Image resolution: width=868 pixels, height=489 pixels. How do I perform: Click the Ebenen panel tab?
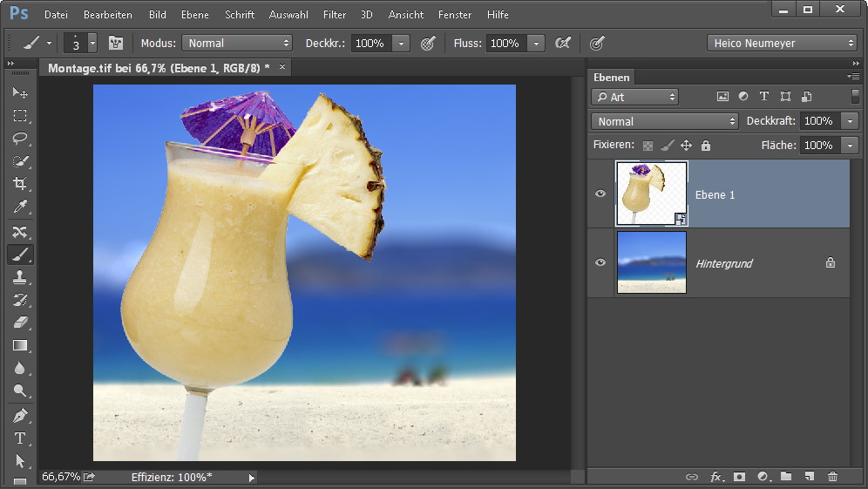[x=612, y=78]
